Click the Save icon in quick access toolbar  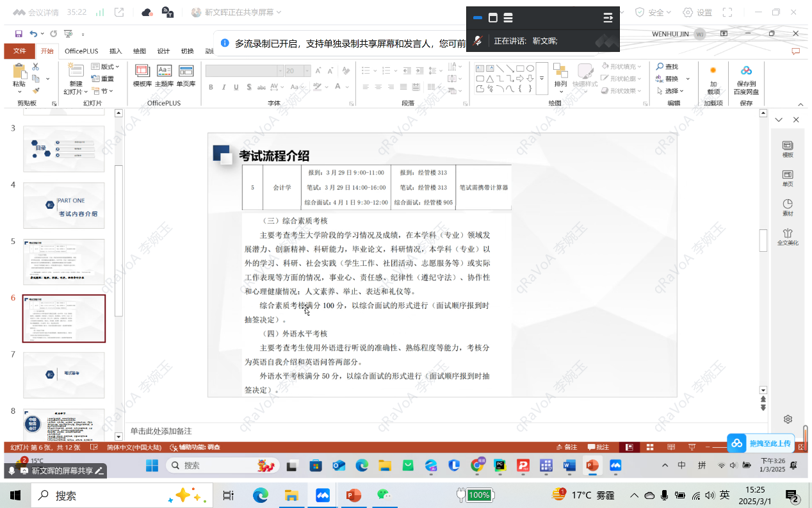point(19,33)
